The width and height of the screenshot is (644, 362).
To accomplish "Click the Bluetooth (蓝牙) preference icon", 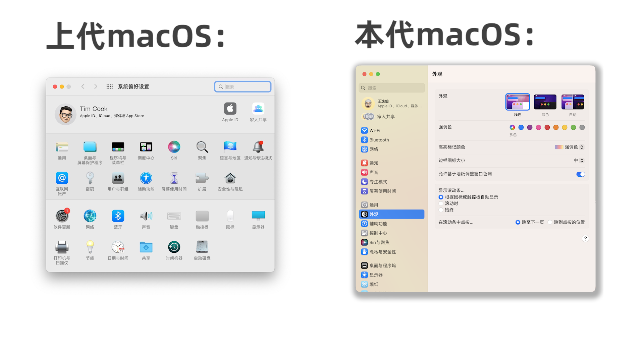I will (x=118, y=216).
